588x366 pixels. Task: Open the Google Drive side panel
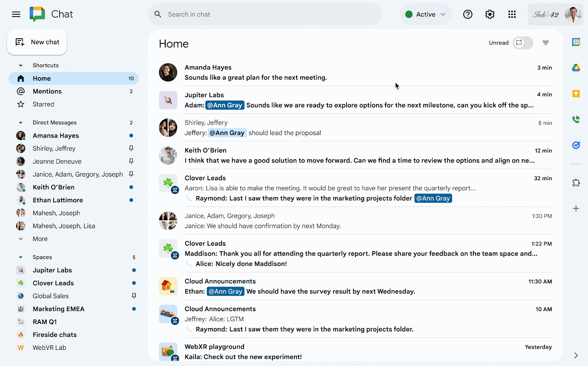coord(576,68)
